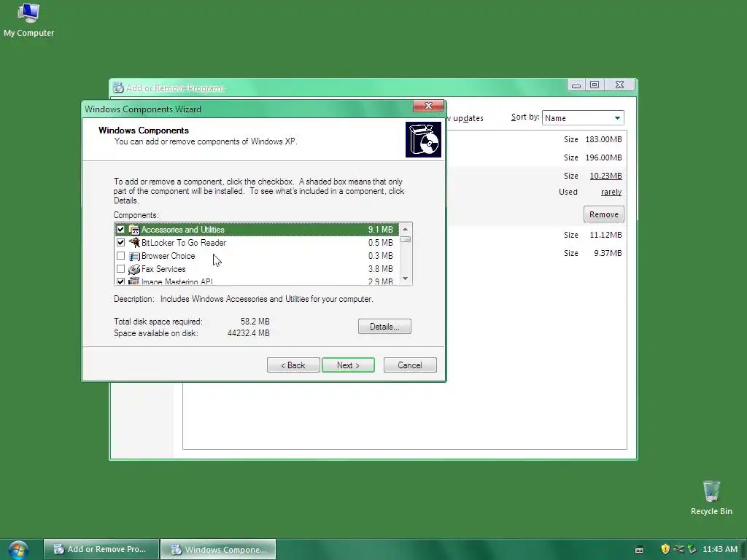
Task: Check the Fax Services checkbox
Action: (x=120, y=269)
